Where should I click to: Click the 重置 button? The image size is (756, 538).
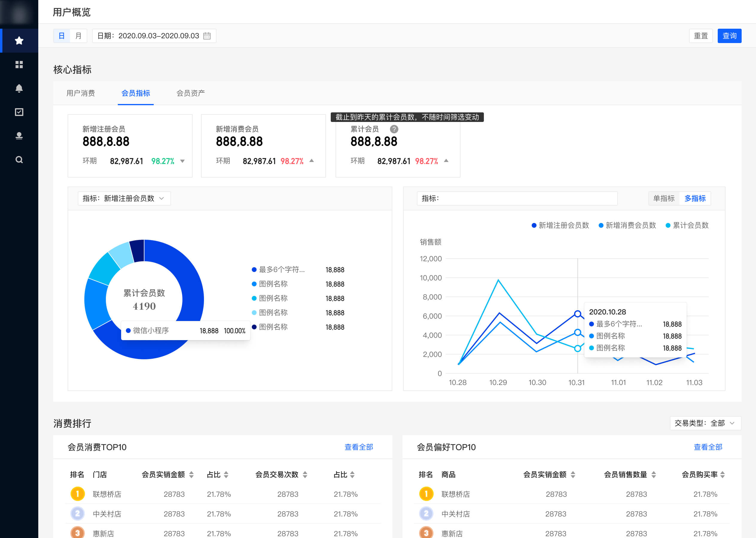(701, 36)
